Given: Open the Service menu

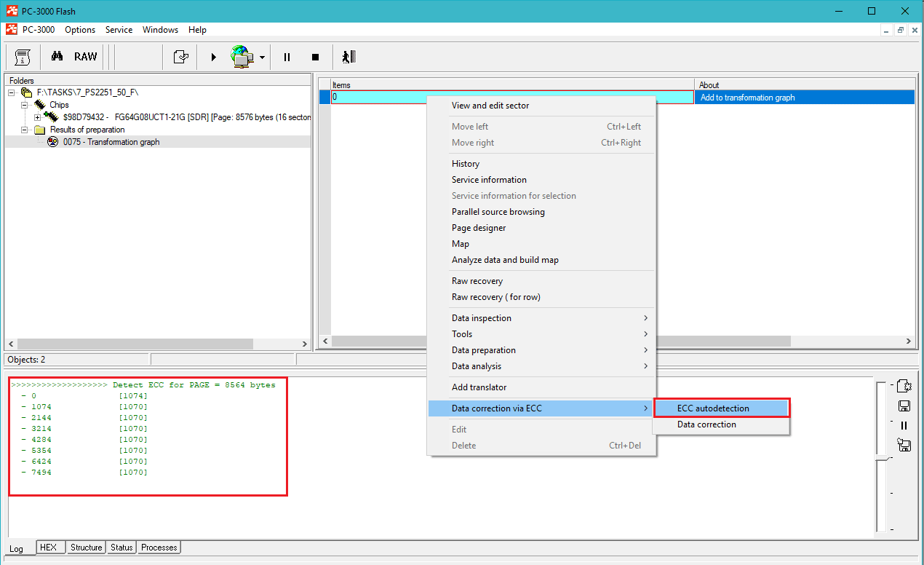Looking at the screenshot, I should pos(119,30).
